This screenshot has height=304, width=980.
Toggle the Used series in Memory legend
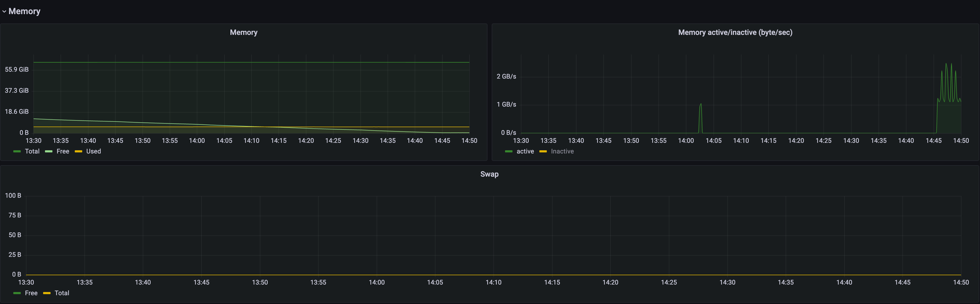click(93, 151)
